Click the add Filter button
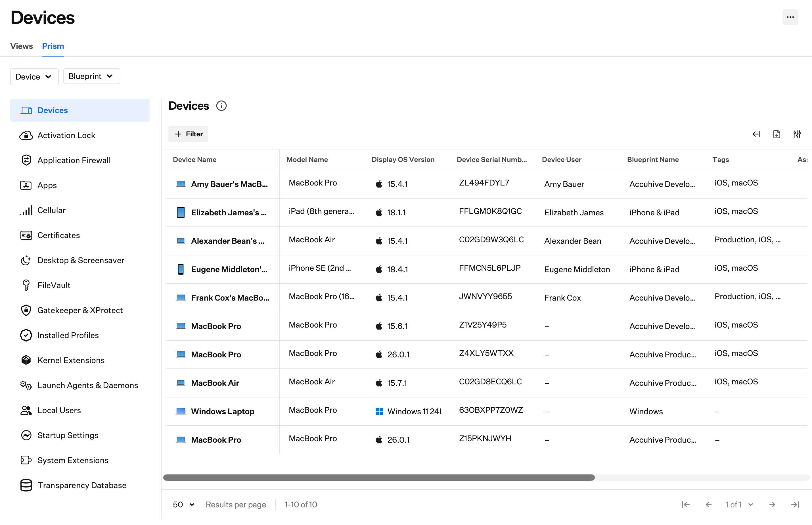This screenshot has height=525, width=812. [188, 134]
